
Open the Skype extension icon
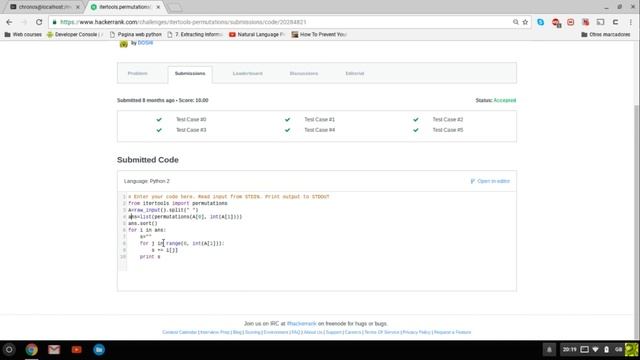click(540, 22)
